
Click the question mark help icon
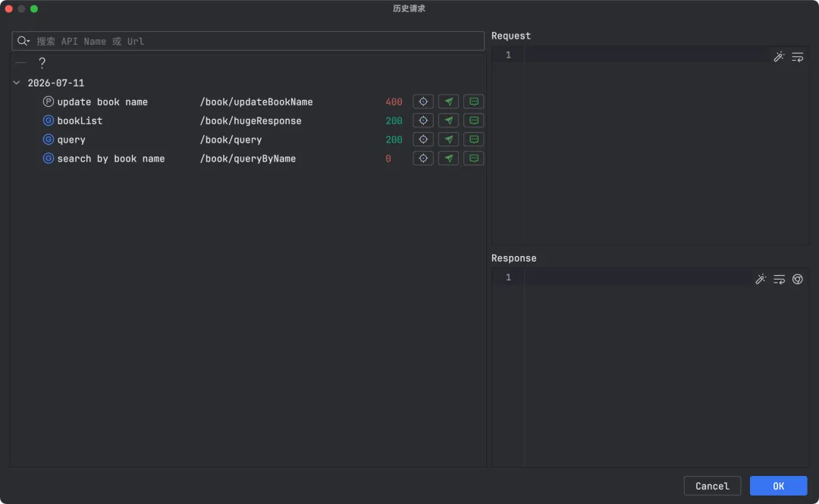[x=42, y=63]
